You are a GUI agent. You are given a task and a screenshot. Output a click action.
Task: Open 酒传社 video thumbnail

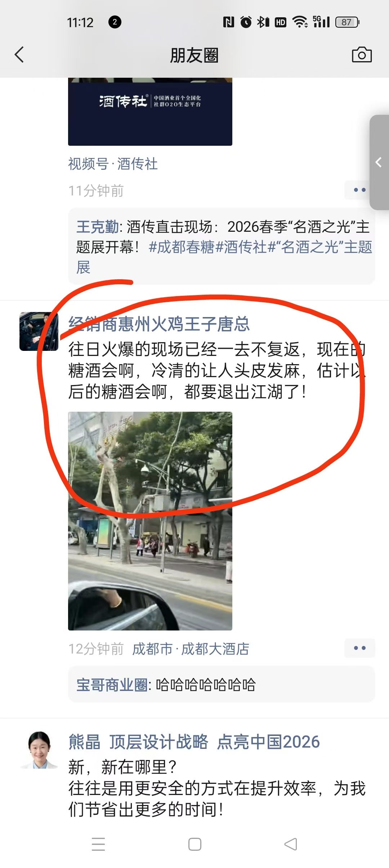click(150, 112)
